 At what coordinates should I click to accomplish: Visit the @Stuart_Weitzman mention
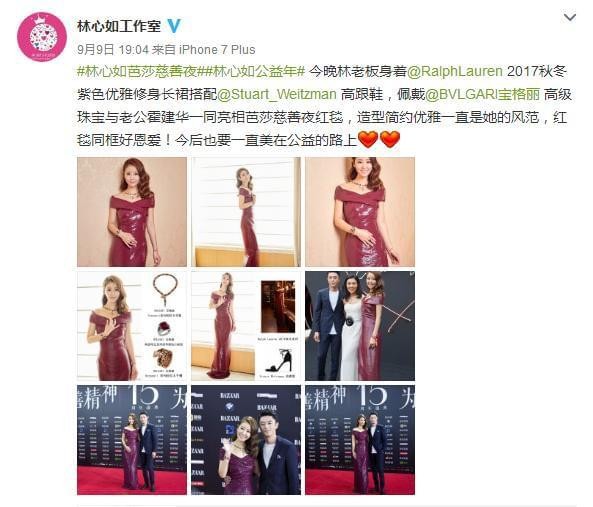point(277,94)
